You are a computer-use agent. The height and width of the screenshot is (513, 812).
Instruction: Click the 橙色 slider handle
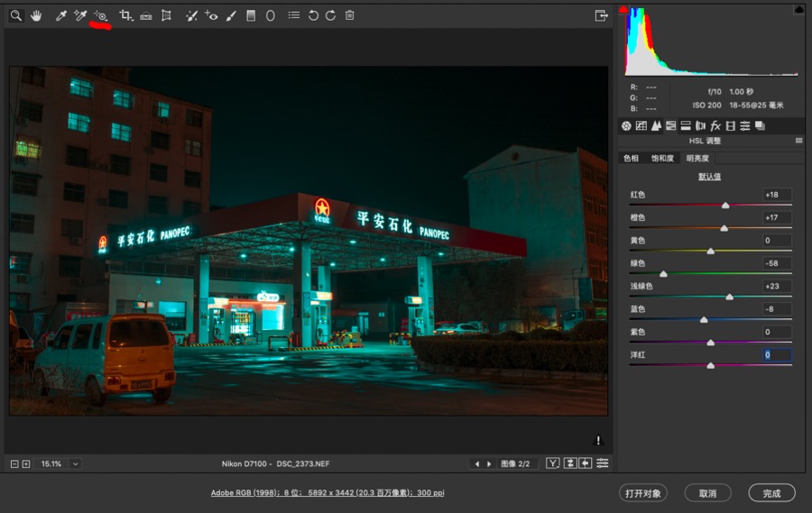pos(724,228)
